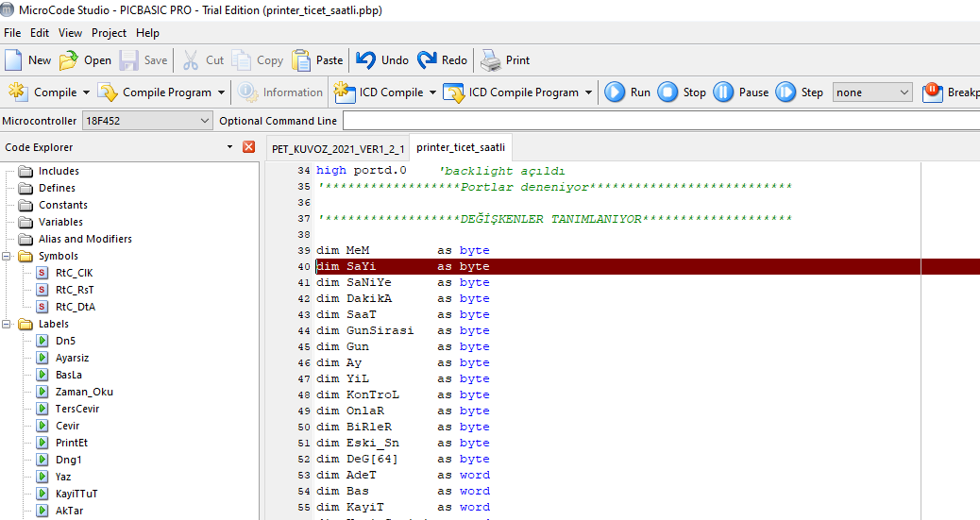Jump to the TersCevir label
Screen dimensions: 980x520
pyautogui.click(x=76, y=409)
